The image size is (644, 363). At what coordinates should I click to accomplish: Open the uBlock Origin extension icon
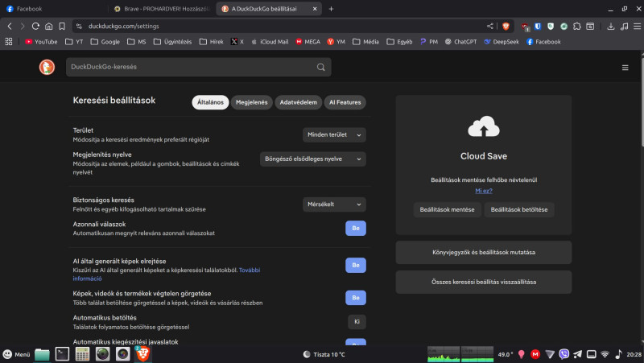(525, 27)
